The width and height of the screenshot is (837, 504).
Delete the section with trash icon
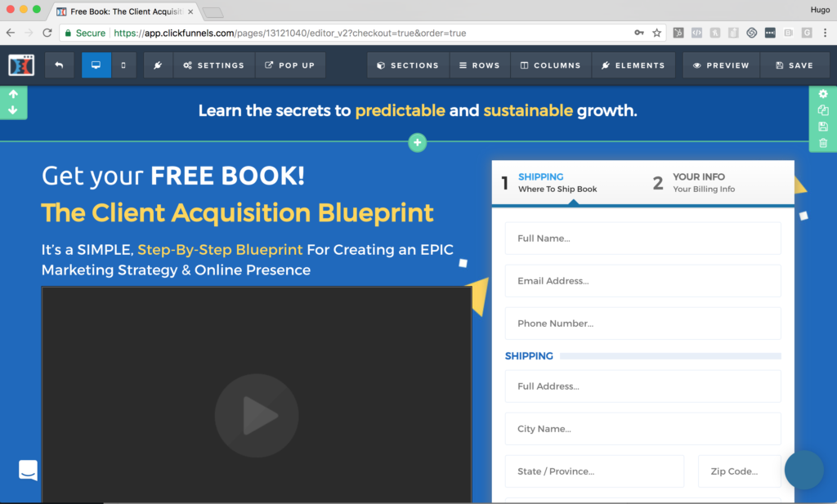coord(823,143)
